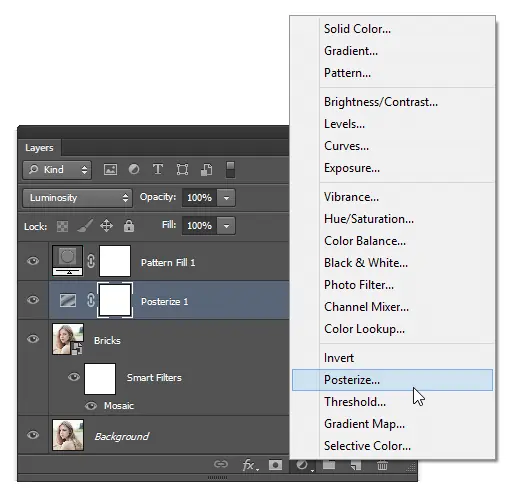512x503 pixels.
Task: Click the pixel layer filter icon
Action: tap(110, 170)
